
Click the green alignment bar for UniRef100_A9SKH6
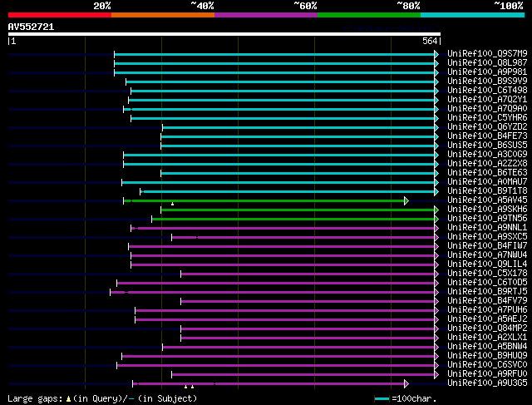coord(298,210)
